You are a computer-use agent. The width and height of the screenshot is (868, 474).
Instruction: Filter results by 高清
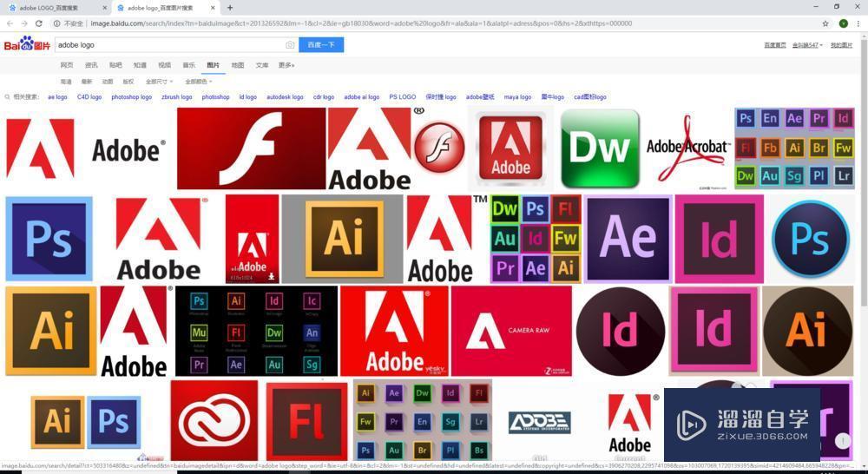66,82
